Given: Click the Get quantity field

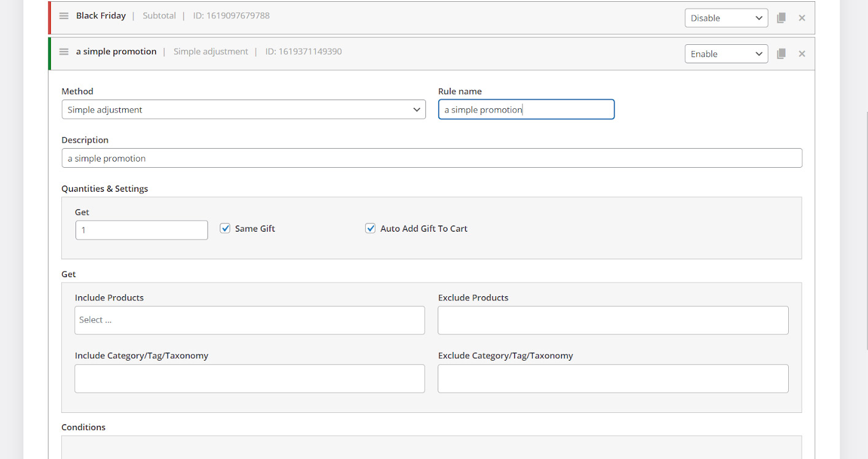Looking at the screenshot, I should click(x=141, y=230).
